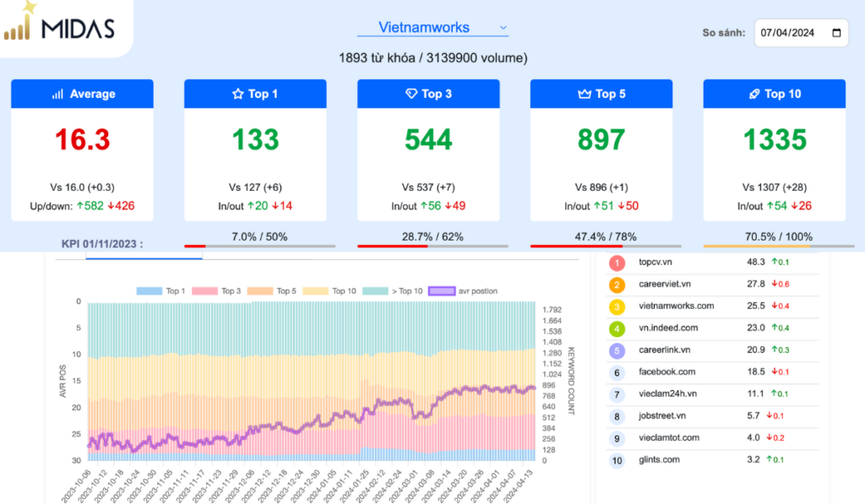Click the 48.3 score for topcv.vn
This screenshot has height=504, width=865.
pyautogui.click(x=756, y=262)
